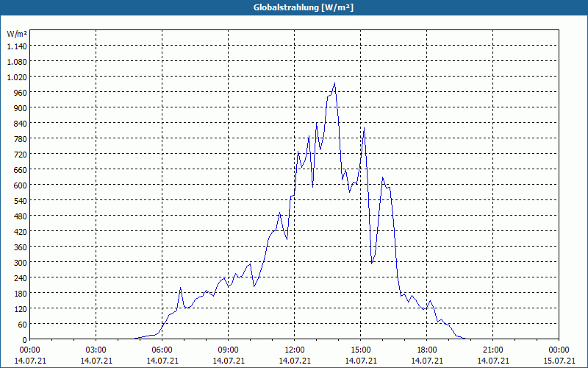Pick the 660 y-axis label
The width and height of the screenshot is (588, 368).
click(21, 170)
